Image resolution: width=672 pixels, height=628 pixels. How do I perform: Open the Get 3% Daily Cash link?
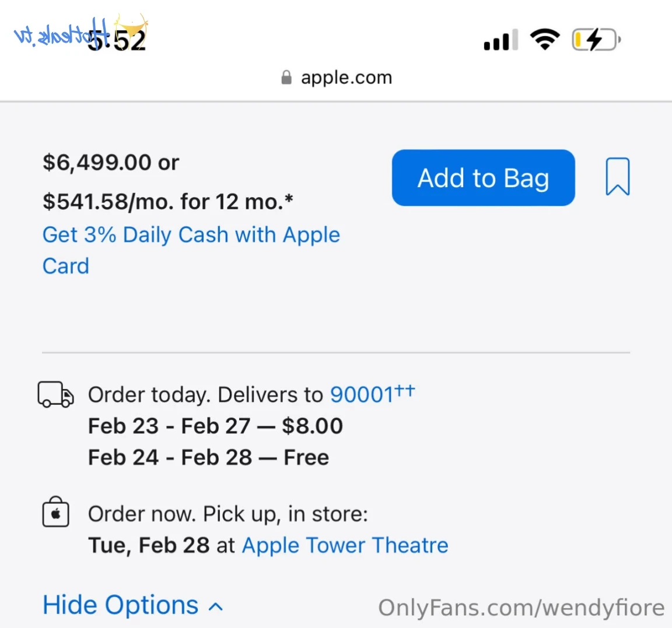pyautogui.click(x=191, y=250)
